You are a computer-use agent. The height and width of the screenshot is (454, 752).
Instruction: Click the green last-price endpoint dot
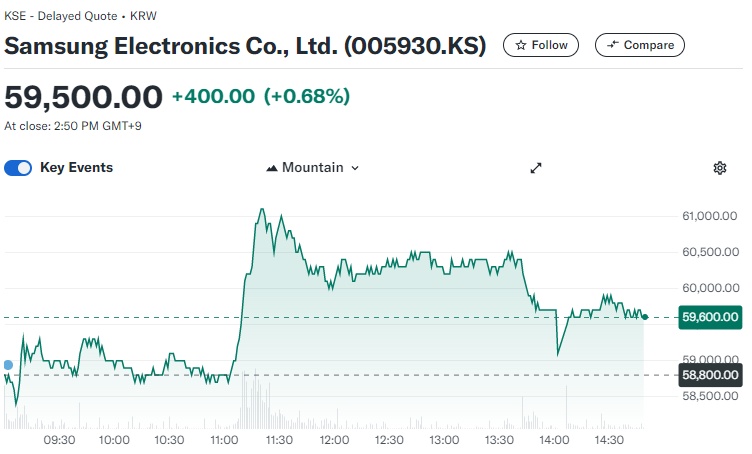(645, 317)
